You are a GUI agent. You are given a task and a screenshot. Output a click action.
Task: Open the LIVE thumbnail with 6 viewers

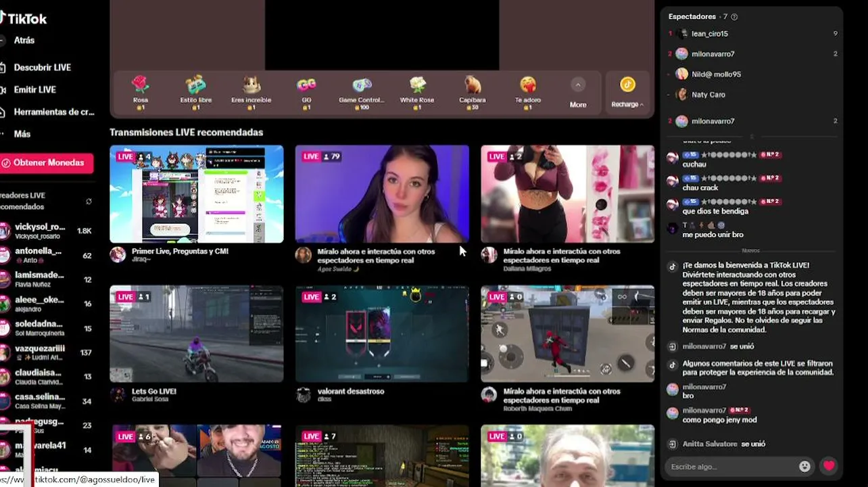tap(197, 456)
